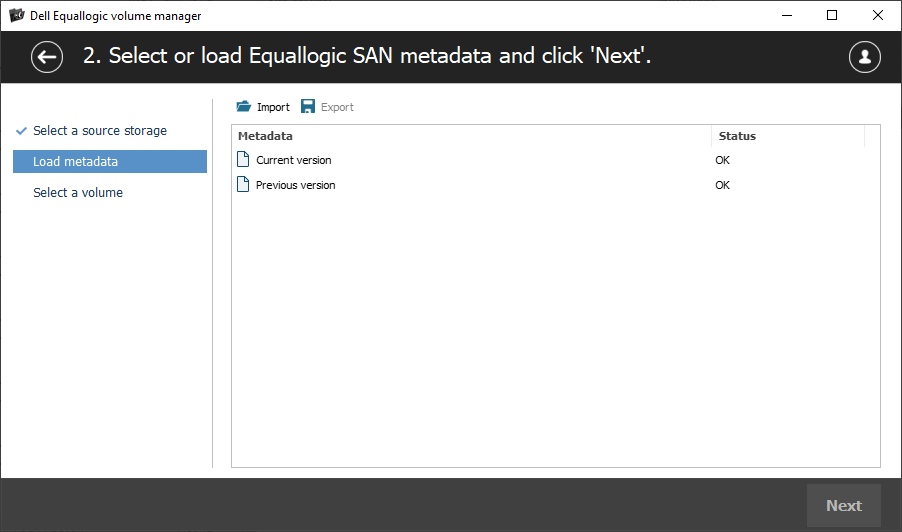Minimize the volume manager window

(787, 16)
